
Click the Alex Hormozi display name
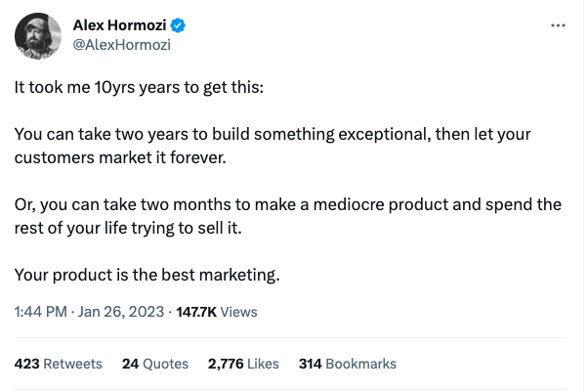pyautogui.click(x=122, y=24)
